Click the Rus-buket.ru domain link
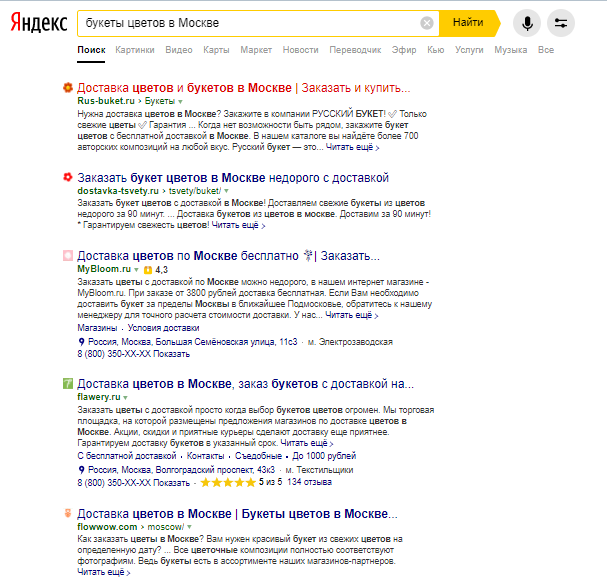The image size is (607, 581). 106,101
